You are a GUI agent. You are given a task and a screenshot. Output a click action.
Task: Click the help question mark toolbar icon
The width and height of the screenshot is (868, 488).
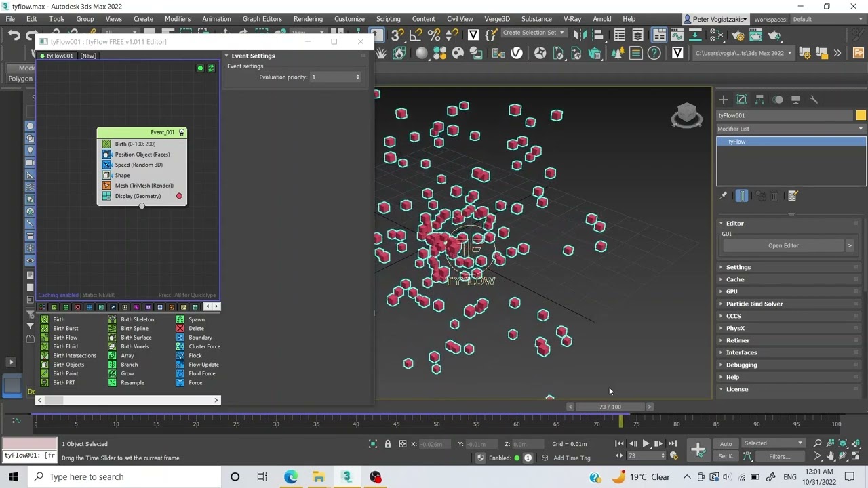pyautogui.click(x=654, y=53)
